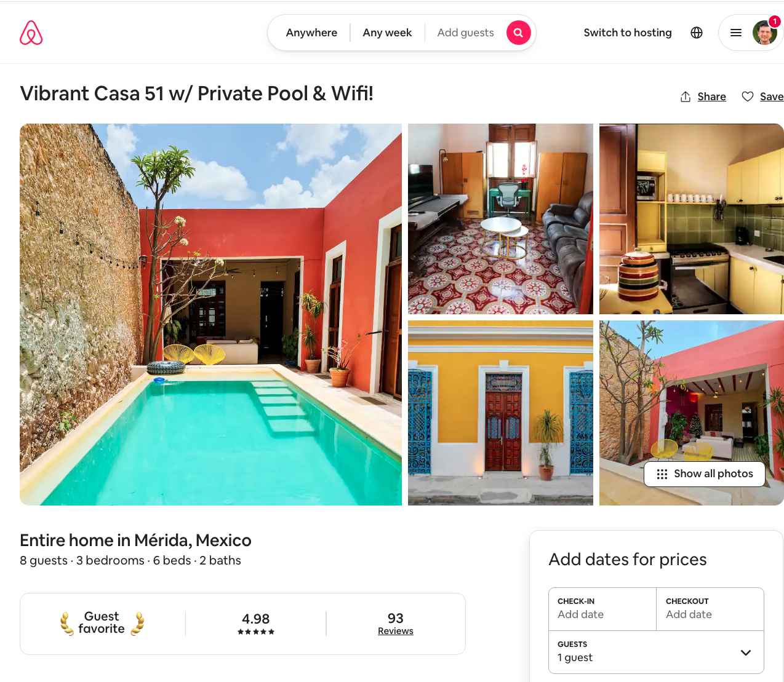Expand the Guests dropdown chevron
Screen dimensions: 784x682
tap(746, 652)
